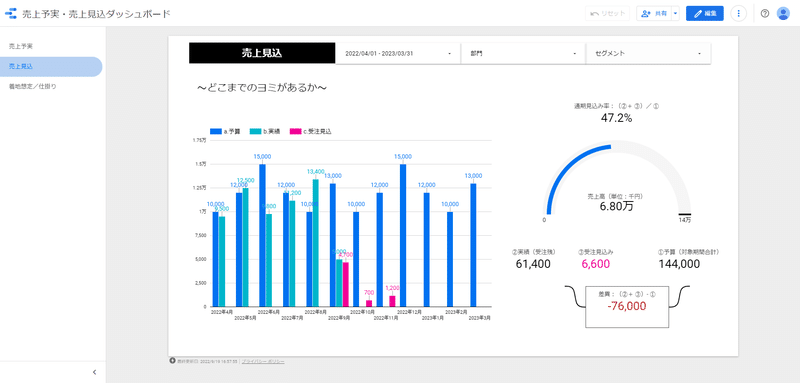Click the black 売上見込 title banner
Viewport: 800px width, 383px height.
point(262,53)
